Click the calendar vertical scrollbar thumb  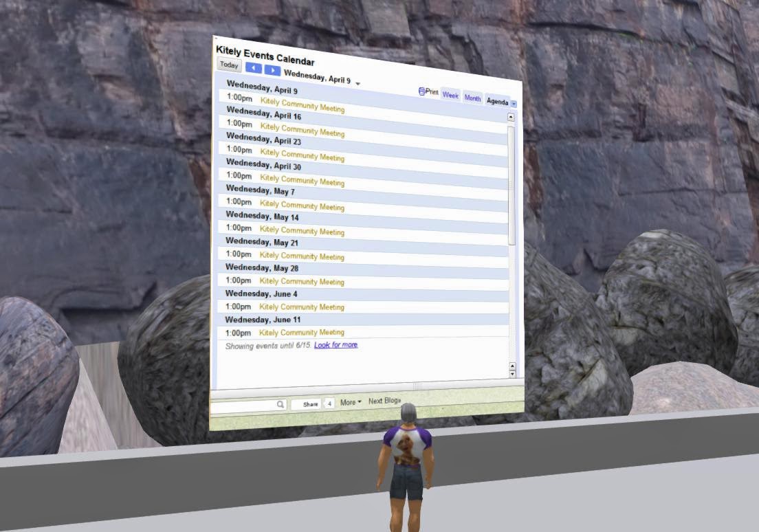pyautogui.click(x=511, y=185)
